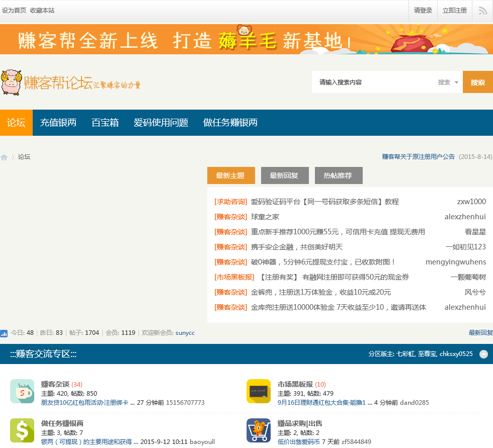
Task: Click the forum statistics chart icon
Action: point(4,333)
